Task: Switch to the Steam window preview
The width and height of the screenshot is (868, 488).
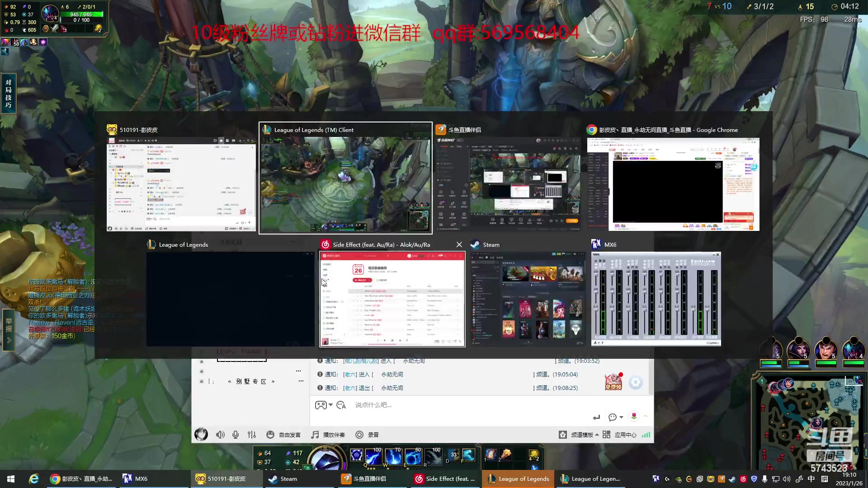Action: (x=528, y=293)
